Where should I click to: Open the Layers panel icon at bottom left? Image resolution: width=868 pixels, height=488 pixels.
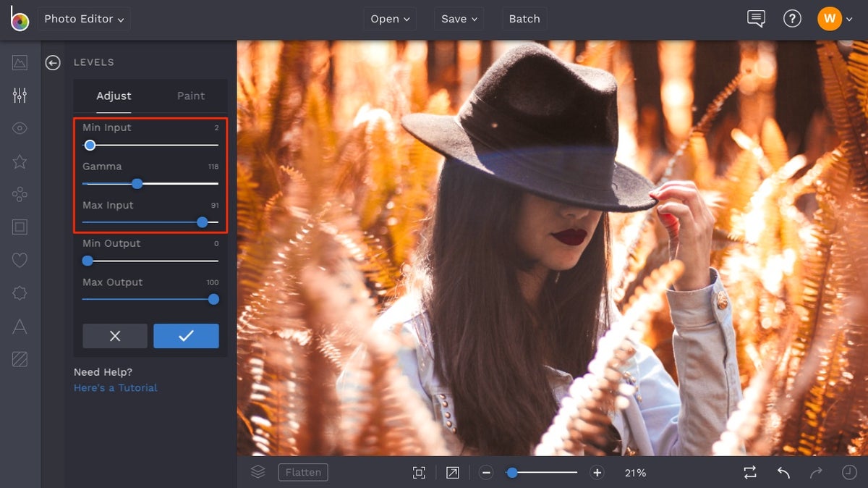tap(258, 471)
